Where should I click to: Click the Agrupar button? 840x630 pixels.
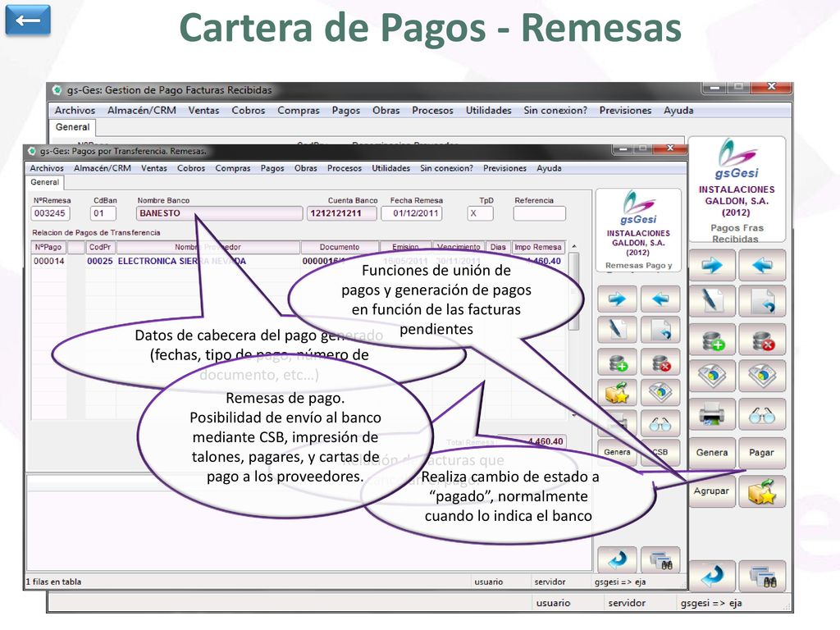coord(712,491)
